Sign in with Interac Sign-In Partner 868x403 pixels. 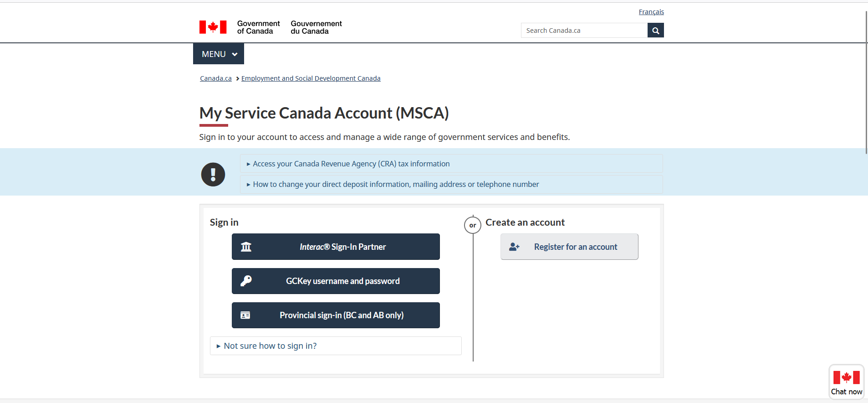[x=336, y=247]
